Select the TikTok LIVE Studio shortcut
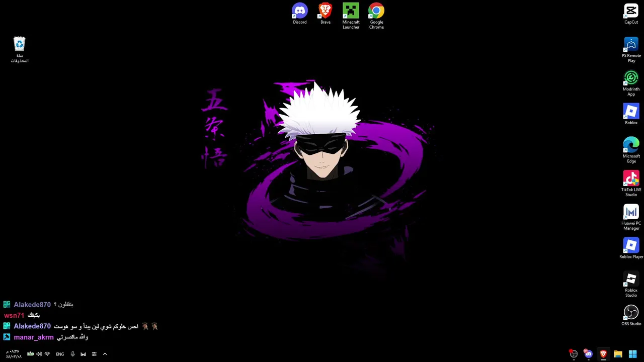 631,184
